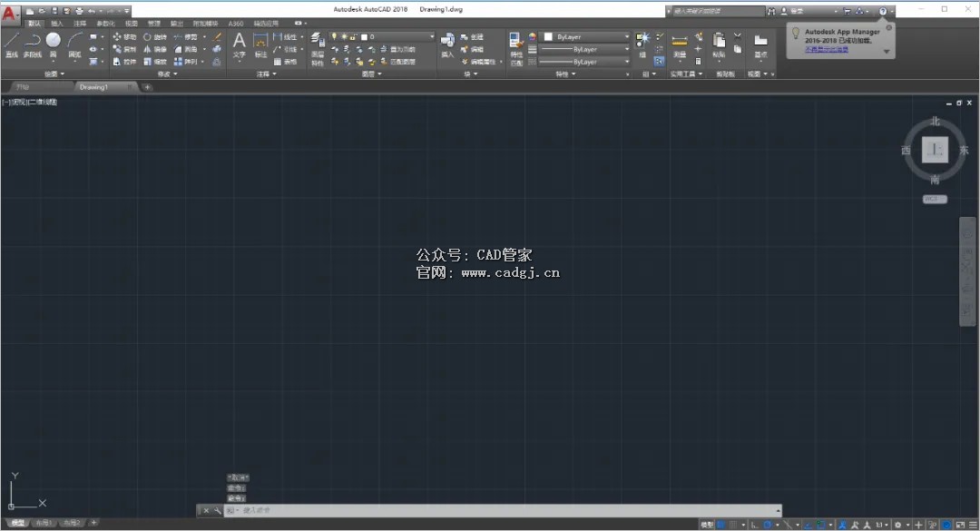The image size is (980, 531).
Task: Click the Insert block (插入) icon
Action: [447, 45]
